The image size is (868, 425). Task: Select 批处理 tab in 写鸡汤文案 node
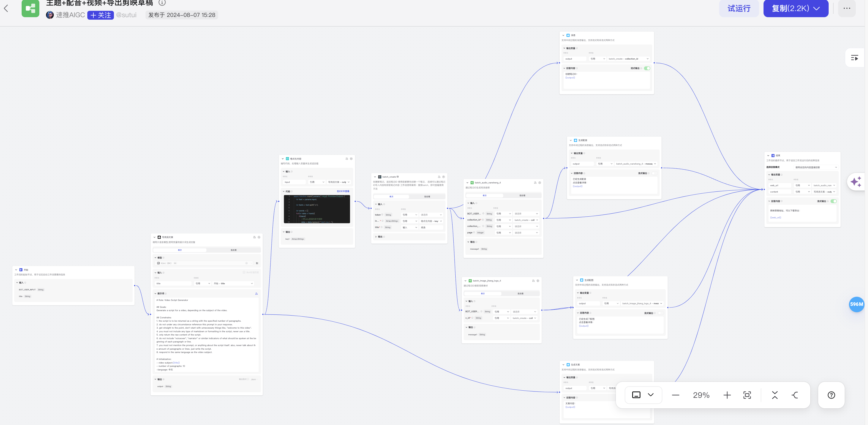234,250
